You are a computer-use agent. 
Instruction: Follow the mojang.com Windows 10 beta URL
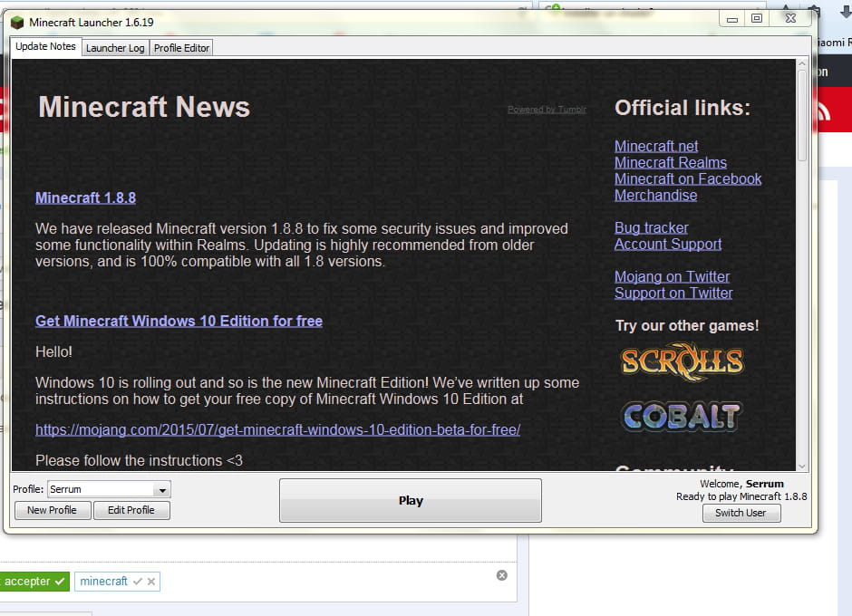[277, 429]
